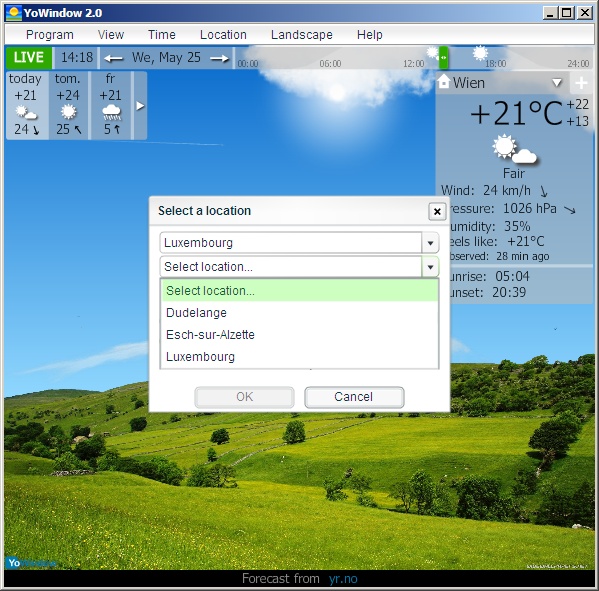The width and height of the screenshot is (599, 591).
Task: Click the 35% humidity value
Action: 517,227
